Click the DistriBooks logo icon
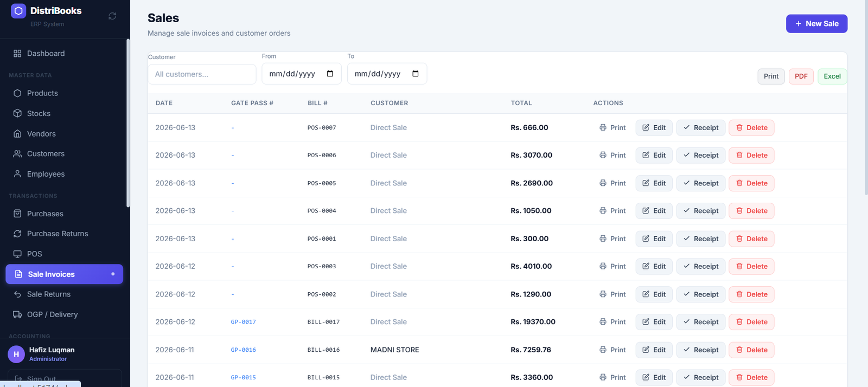This screenshot has width=868, height=387. [18, 11]
